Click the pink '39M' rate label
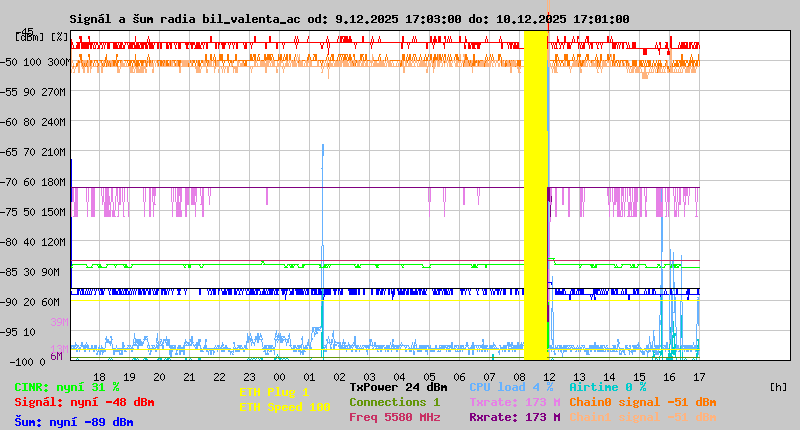This screenshot has height=430, width=800. tap(59, 322)
